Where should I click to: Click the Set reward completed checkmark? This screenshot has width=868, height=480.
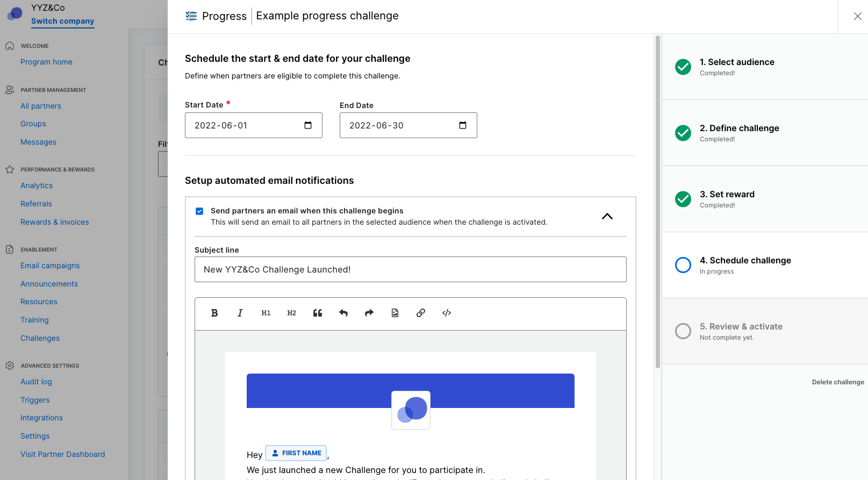click(683, 199)
